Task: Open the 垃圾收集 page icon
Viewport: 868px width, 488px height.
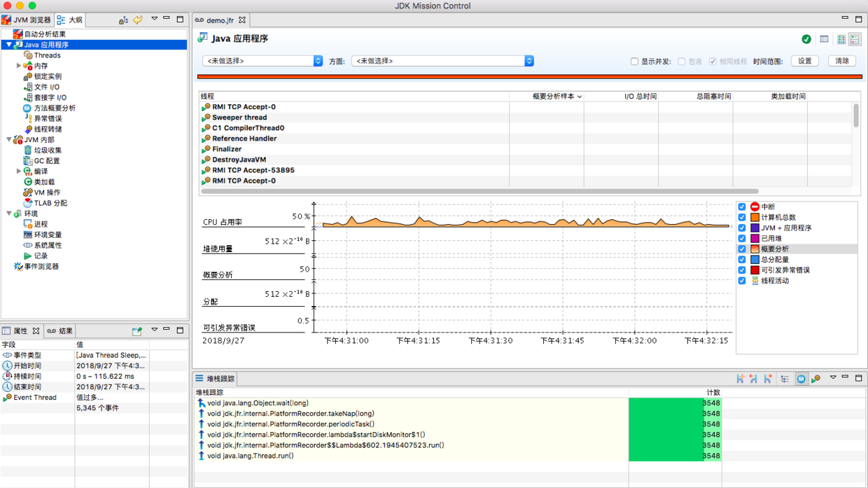Action: (28, 150)
